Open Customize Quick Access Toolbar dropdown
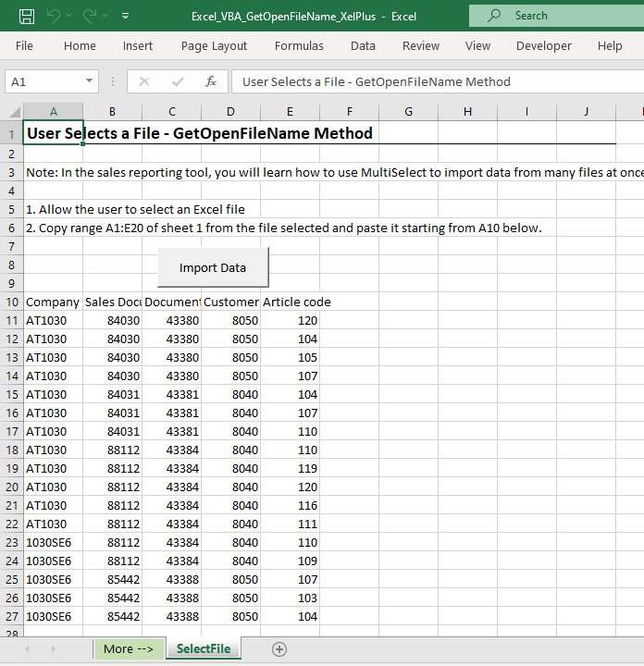This screenshot has height=666, width=644. pyautogui.click(x=125, y=16)
